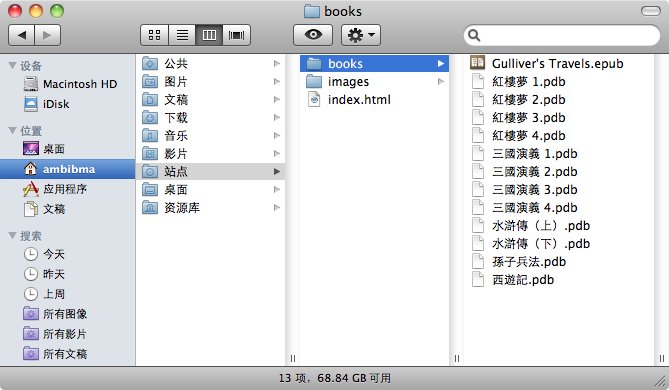Collapse the 搜索 sidebar section
The width and height of the screenshot is (669, 390).
coord(13,236)
